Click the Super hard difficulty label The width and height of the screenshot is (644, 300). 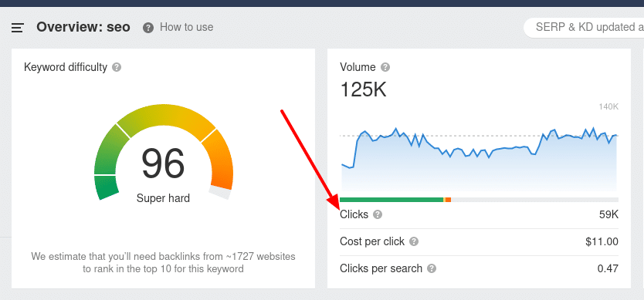coord(163,199)
